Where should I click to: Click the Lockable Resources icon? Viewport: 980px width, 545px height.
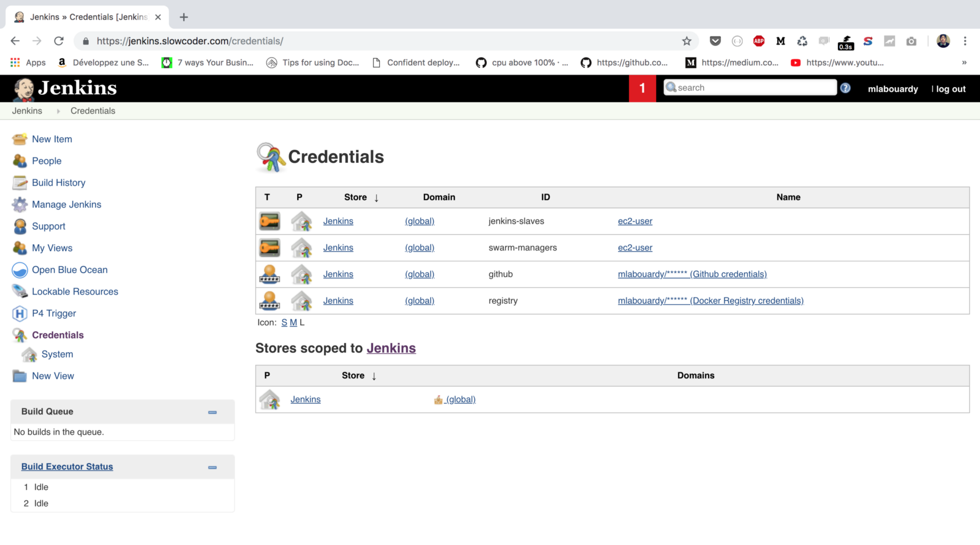pos(20,291)
